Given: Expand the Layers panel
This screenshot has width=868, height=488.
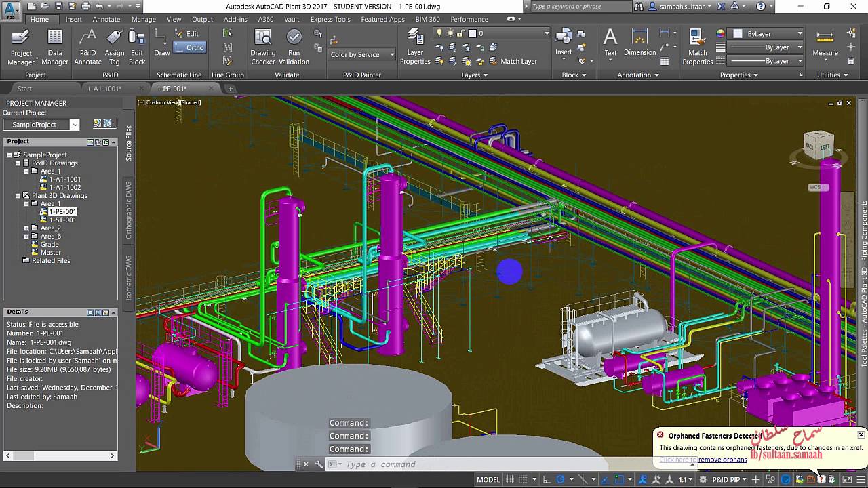Looking at the screenshot, I should 475,75.
